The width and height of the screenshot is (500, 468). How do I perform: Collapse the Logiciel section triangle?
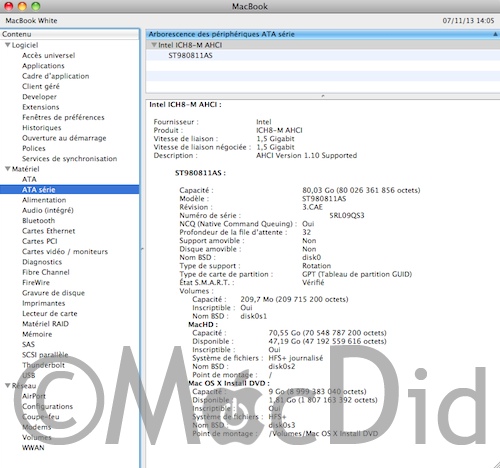point(8,45)
